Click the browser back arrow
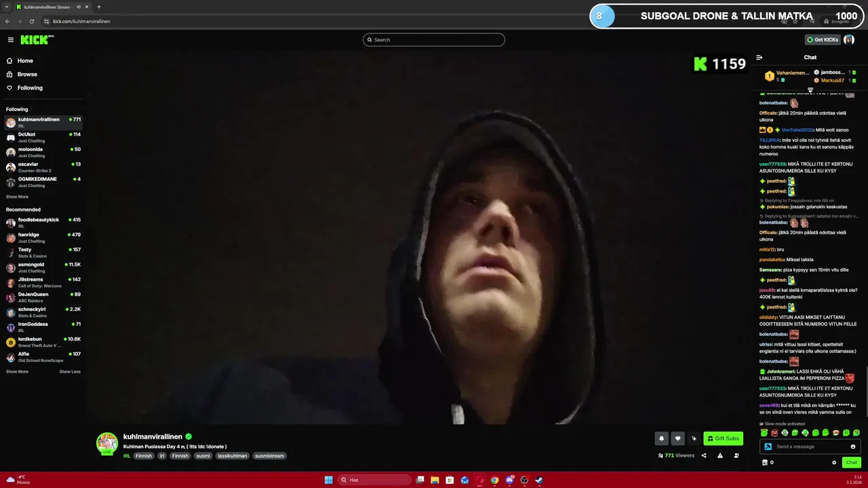This screenshot has height=488, width=868. tap(7, 21)
